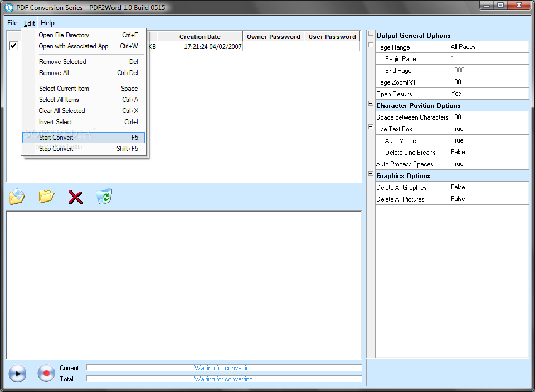Choose Select Current Item entry
Image resolution: width=535 pixels, height=392 pixels.
coord(84,89)
